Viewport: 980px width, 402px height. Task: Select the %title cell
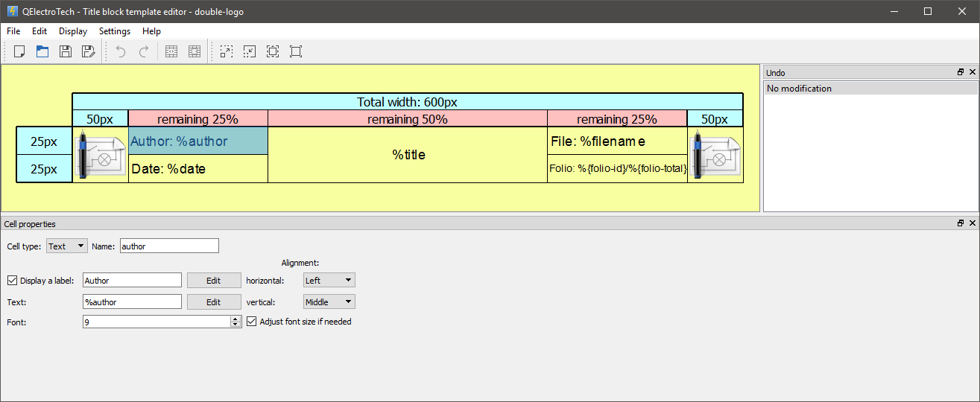pyautogui.click(x=408, y=155)
